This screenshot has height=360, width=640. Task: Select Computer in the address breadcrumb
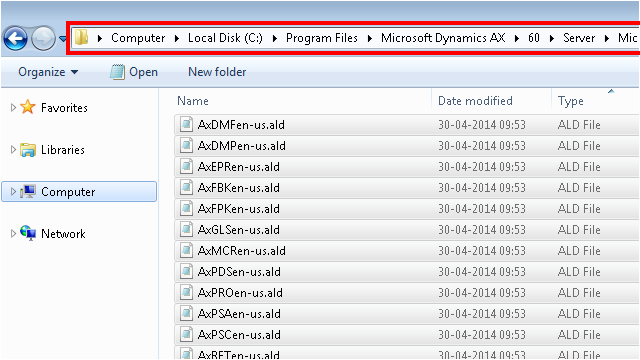click(x=138, y=38)
